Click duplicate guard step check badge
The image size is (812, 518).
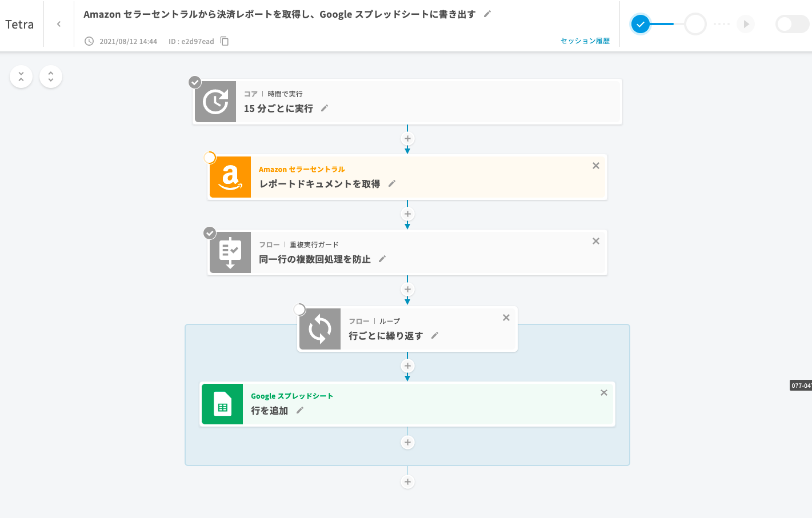210,233
